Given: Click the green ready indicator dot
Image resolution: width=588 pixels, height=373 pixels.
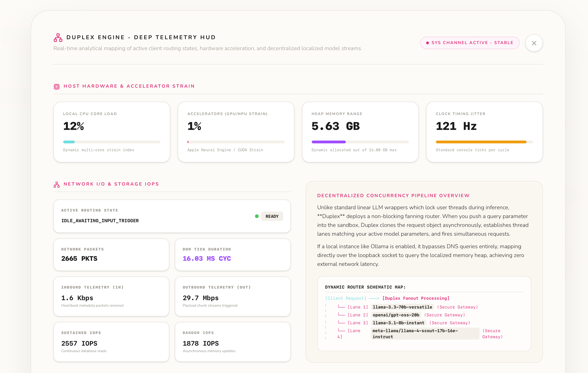Looking at the screenshot, I should 257,216.
